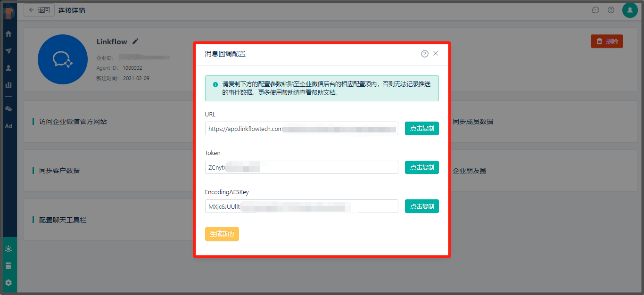The width and height of the screenshot is (644, 295).
Task: Edit the Linkflow name with pencil icon
Action: (135, 41)
